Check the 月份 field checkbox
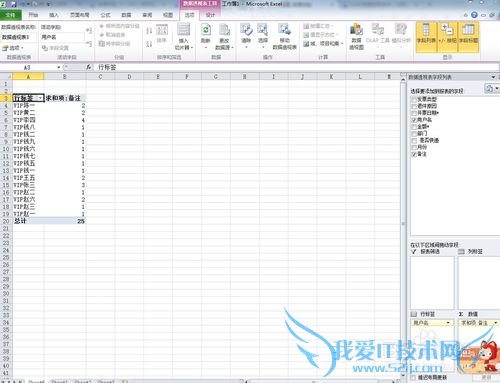The image size is (500, 383). point(414,147)
